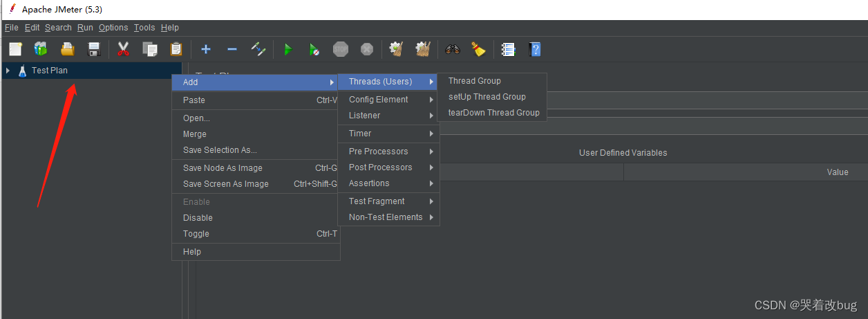The image size is (868, 319).
Task: Choose Paste in the context menu
Action: [x=256, y=100]
